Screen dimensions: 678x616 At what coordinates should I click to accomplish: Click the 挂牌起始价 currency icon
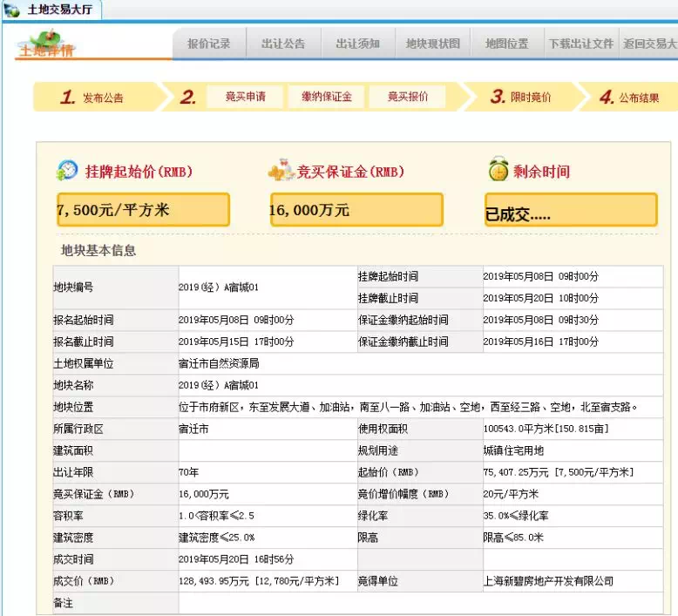coord(67,170)
